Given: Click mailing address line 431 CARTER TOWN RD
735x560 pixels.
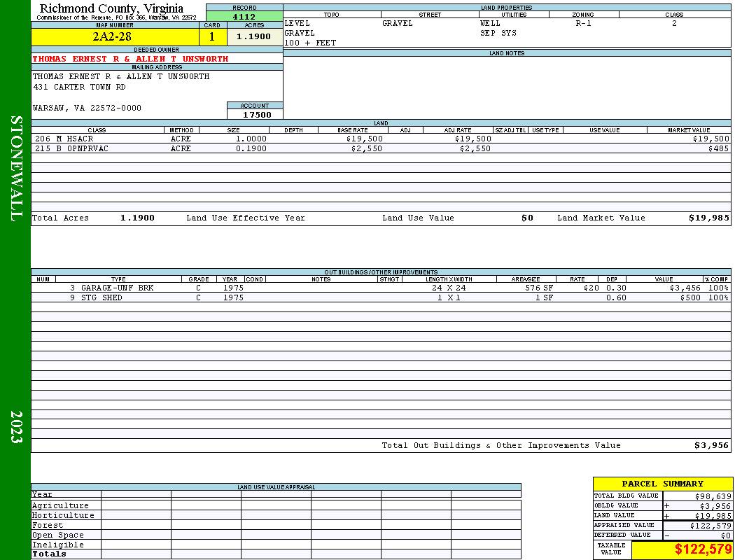Looking at the screenshot, I should pyautogui.click(x=79, y=87).
